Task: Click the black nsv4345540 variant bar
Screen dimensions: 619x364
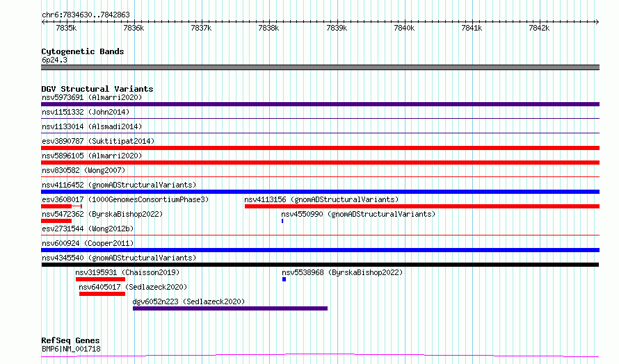Action: (320, 265)
